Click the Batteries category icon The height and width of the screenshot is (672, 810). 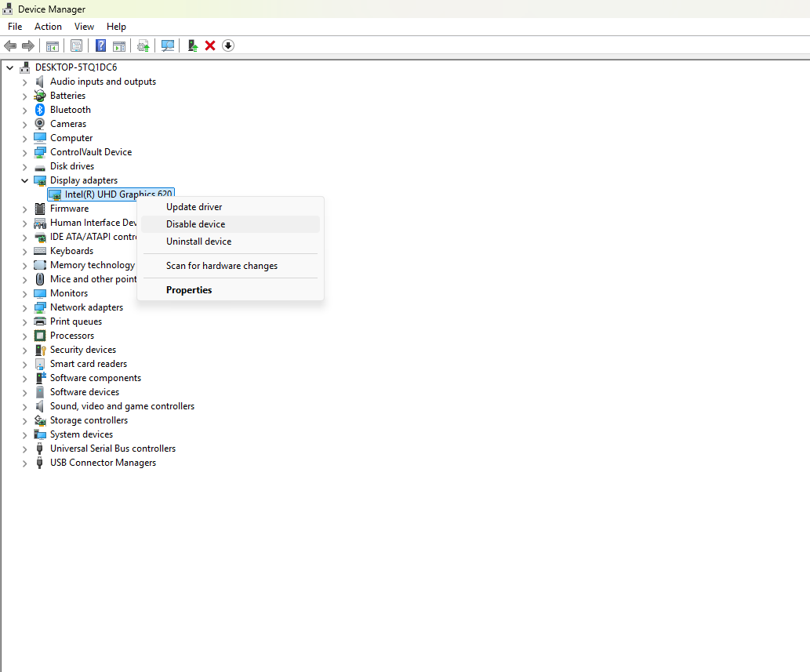pos(40,96)
